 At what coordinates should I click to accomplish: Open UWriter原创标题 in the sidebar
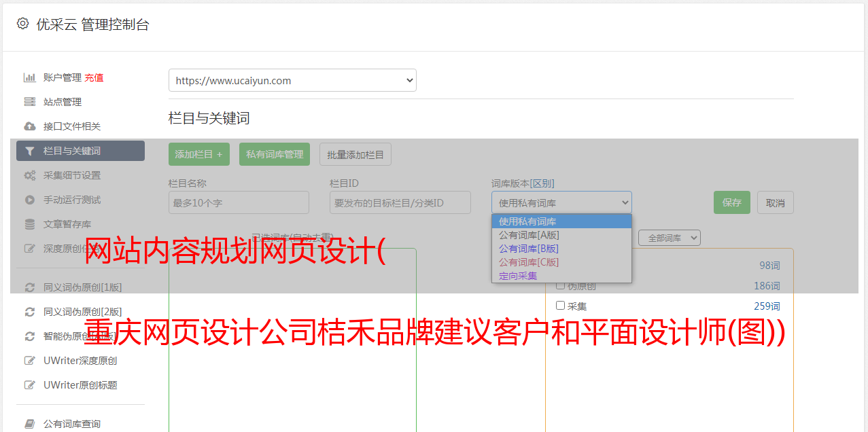click(80, 385)
